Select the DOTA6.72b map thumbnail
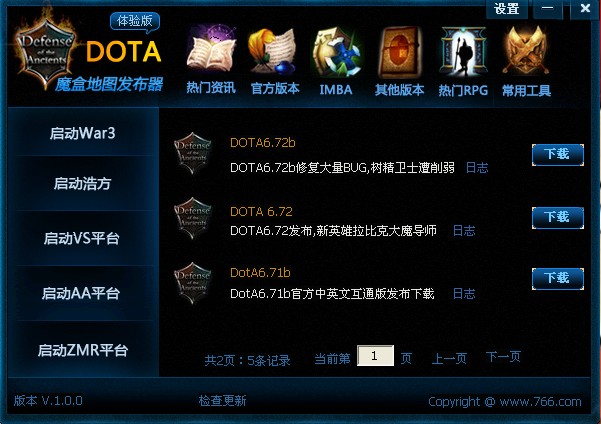Screen dimensions: 601x424 193,153
